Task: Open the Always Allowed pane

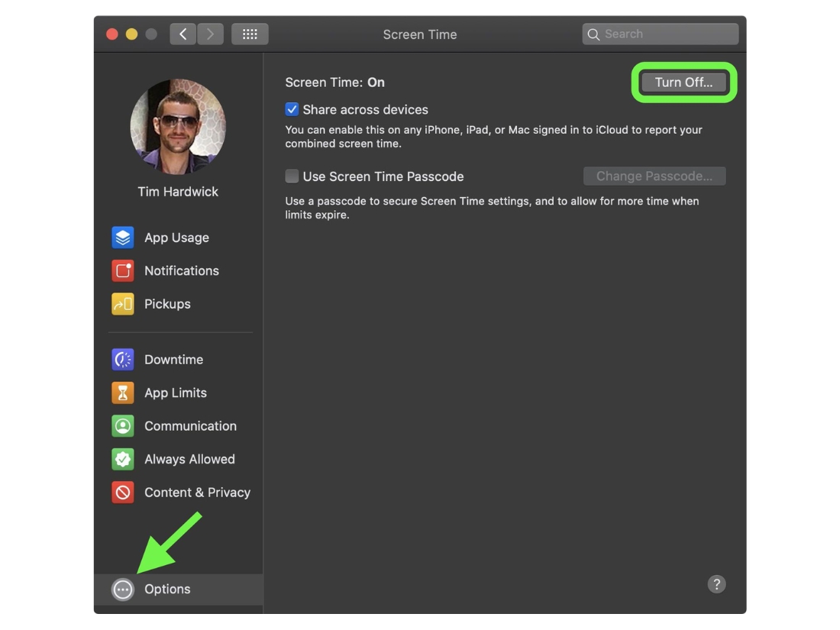Action: point(189,459)
